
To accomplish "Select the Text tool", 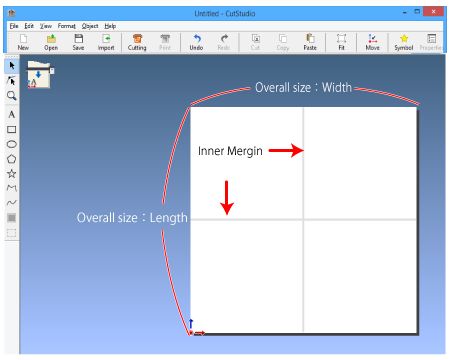I will tap(12, 115).
